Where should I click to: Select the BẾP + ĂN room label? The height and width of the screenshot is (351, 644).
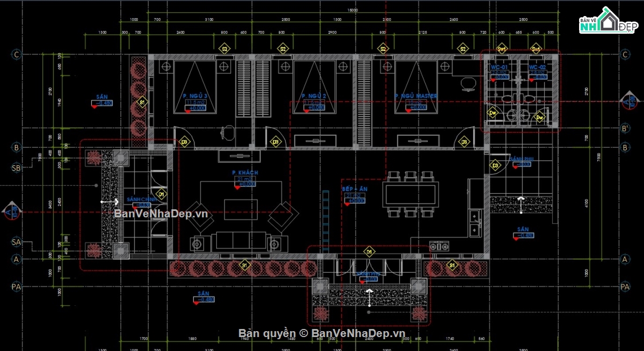[x=355, y=189]
